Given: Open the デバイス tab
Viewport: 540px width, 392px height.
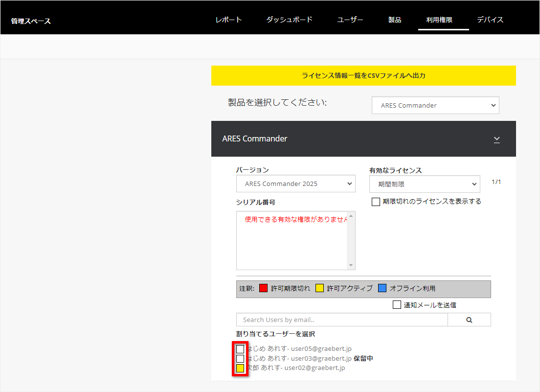Looking at the screenshot, I should [490, 20].
